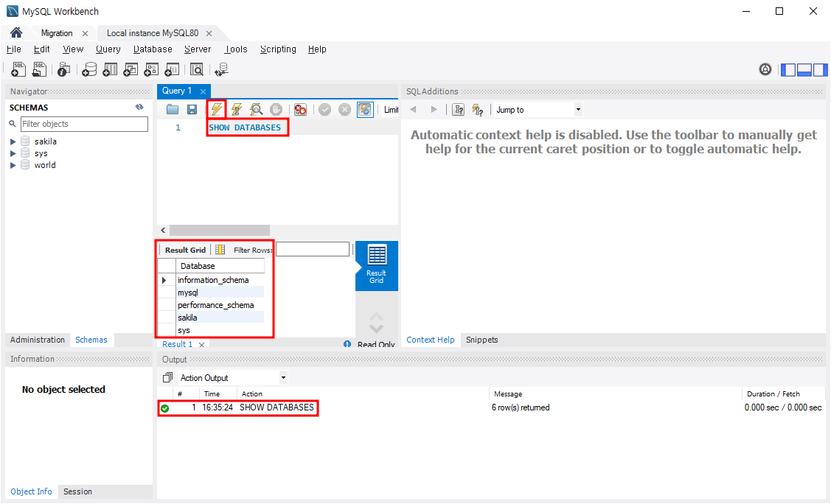Stop the query being executed
This screenshot has width=831, height=504.
(276, 110)
